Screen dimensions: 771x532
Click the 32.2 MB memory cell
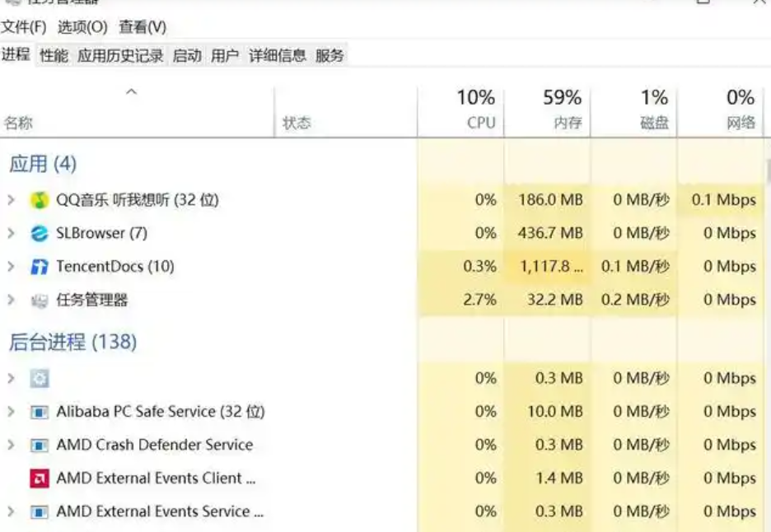click(547, 301)
